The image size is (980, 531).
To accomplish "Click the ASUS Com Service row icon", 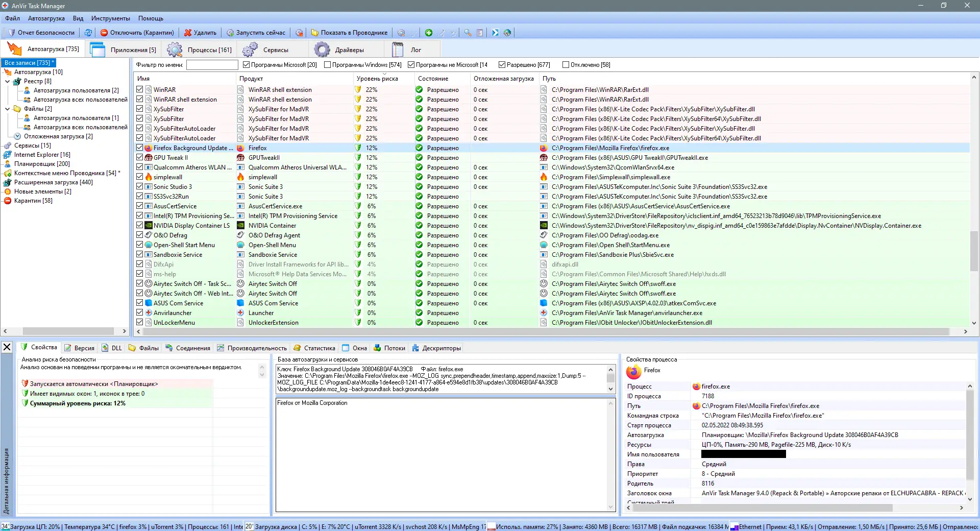I will 149,303.
